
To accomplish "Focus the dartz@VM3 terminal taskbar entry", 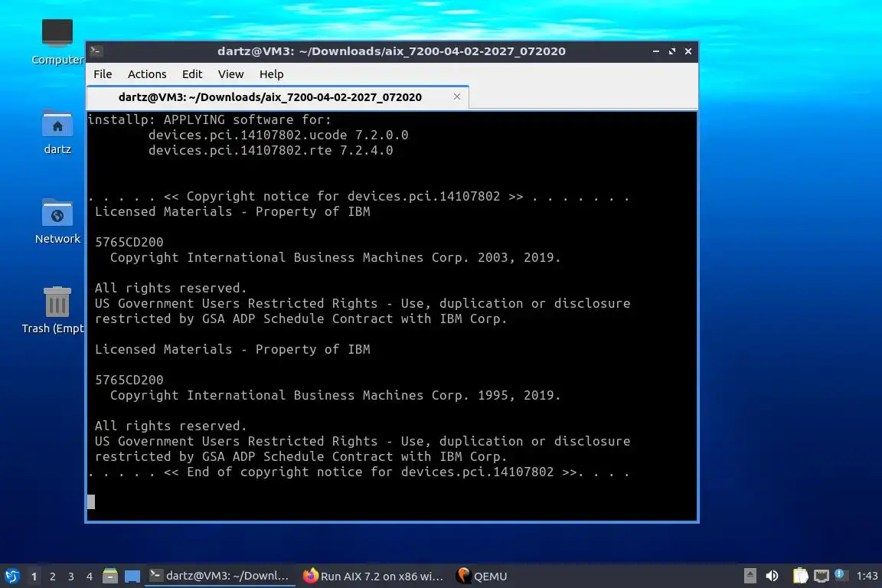I will pyautogui.click(x=220, y=576).
